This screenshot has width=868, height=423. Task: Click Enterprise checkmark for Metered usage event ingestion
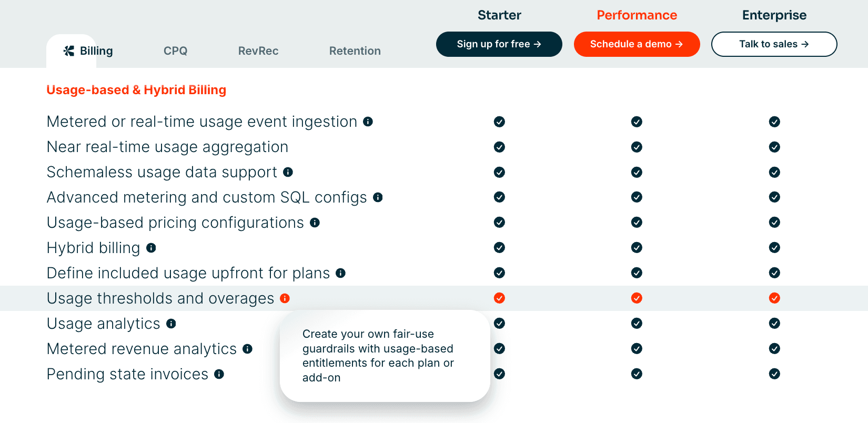point(774,122)
